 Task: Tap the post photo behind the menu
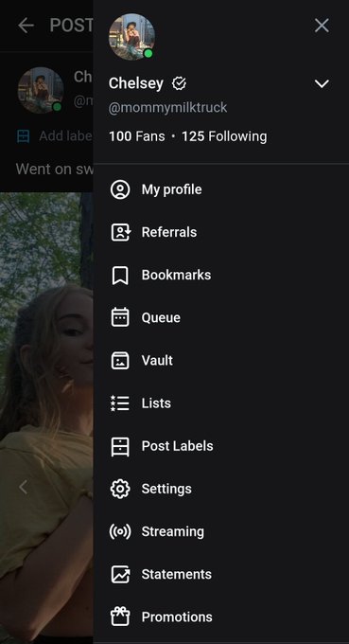click(x=46, y=418)
